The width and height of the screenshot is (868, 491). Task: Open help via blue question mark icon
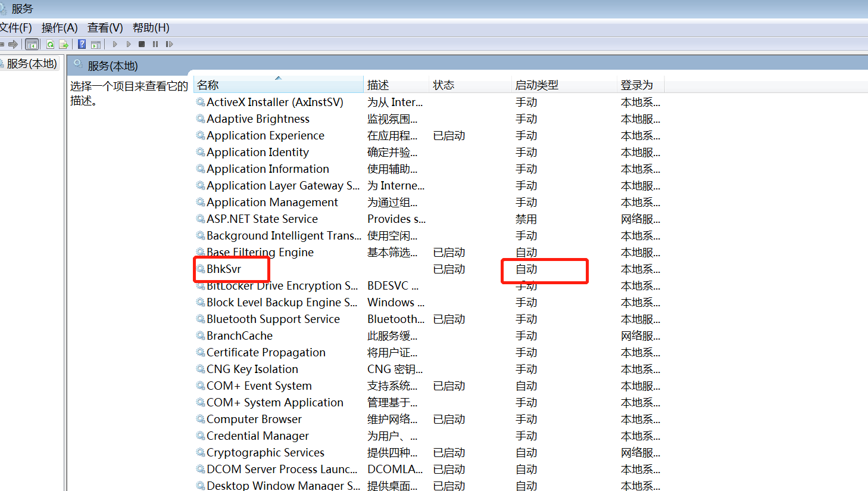click(x=82, y=44)
